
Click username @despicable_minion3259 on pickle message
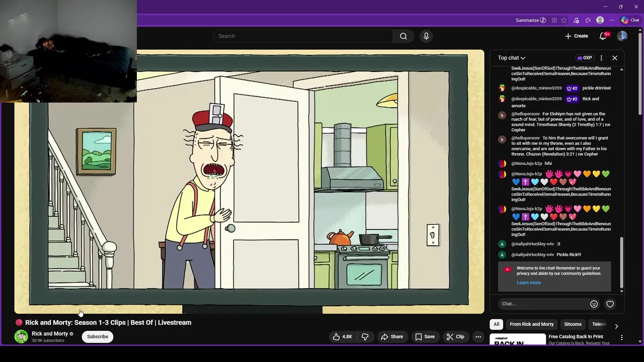click(x=536, y=88)
